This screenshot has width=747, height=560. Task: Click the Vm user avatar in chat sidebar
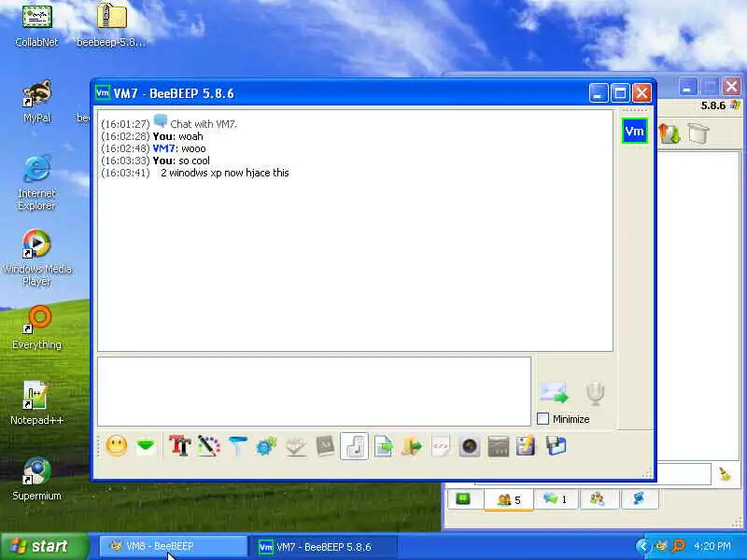[635, 131]
